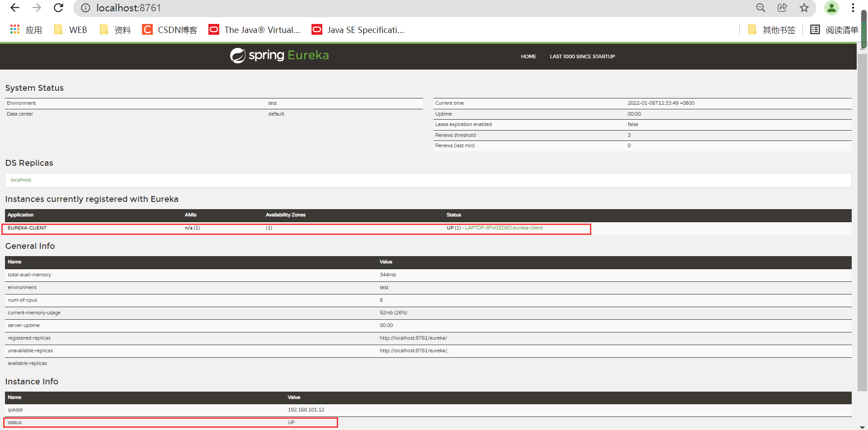Click the available-replicas row name
The image size is (868, 430).
point(28,363)
